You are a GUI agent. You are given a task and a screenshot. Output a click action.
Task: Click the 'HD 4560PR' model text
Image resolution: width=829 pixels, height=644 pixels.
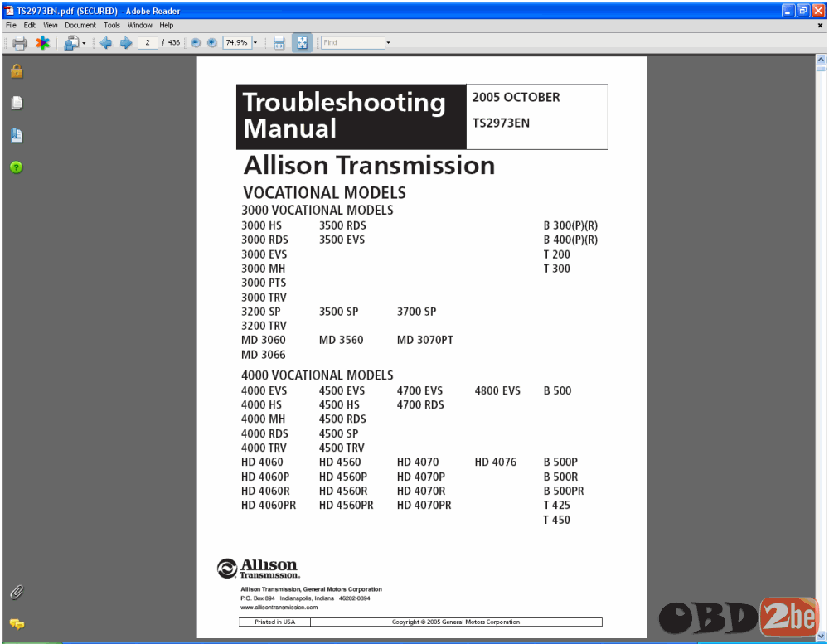346,505
